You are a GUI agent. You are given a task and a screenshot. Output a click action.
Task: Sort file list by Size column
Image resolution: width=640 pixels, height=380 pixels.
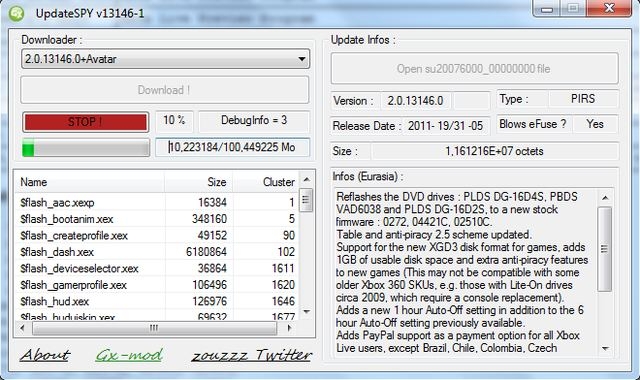[199, 182]
